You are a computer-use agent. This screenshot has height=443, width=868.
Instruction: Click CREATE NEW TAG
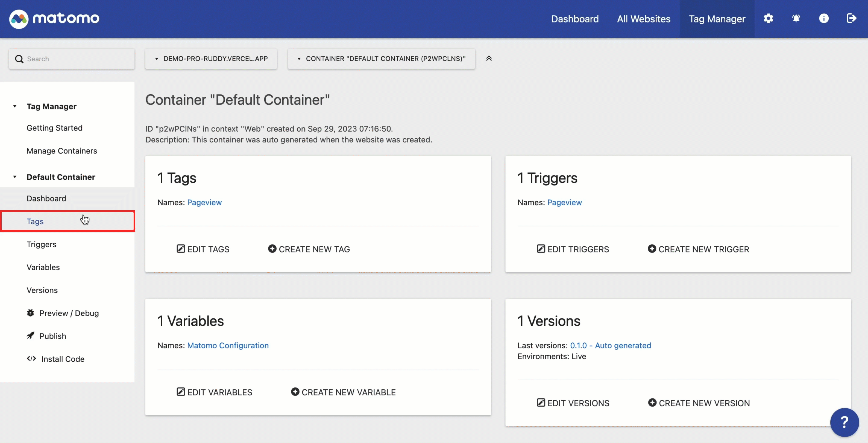(309, 249)
